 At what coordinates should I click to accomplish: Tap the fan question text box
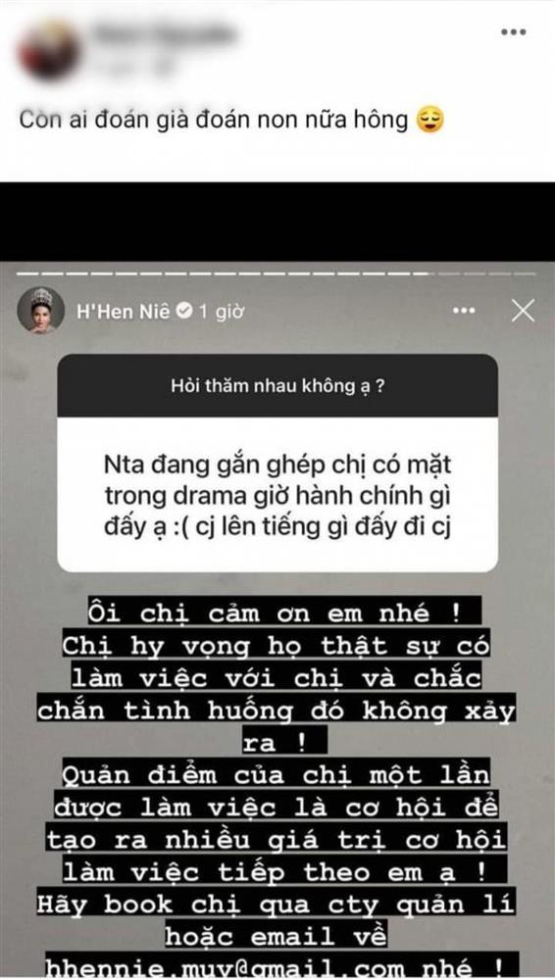[x=277, y=494]
